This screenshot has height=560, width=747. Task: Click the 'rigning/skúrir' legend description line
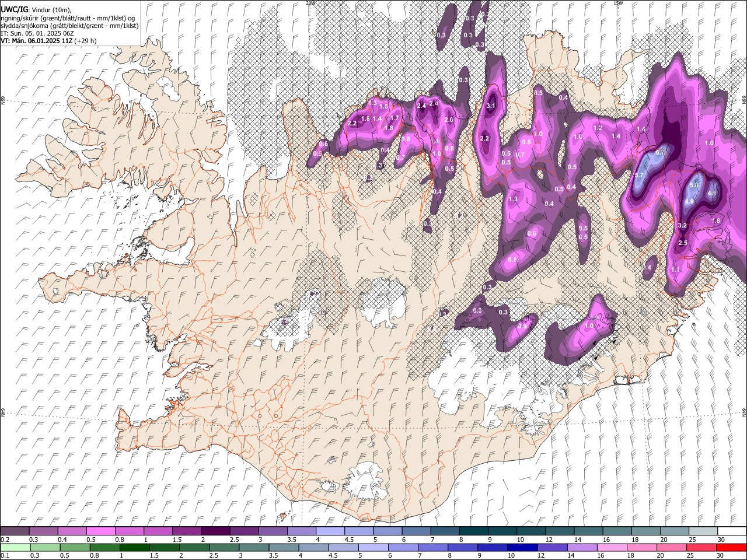click(x=68, y=17)
